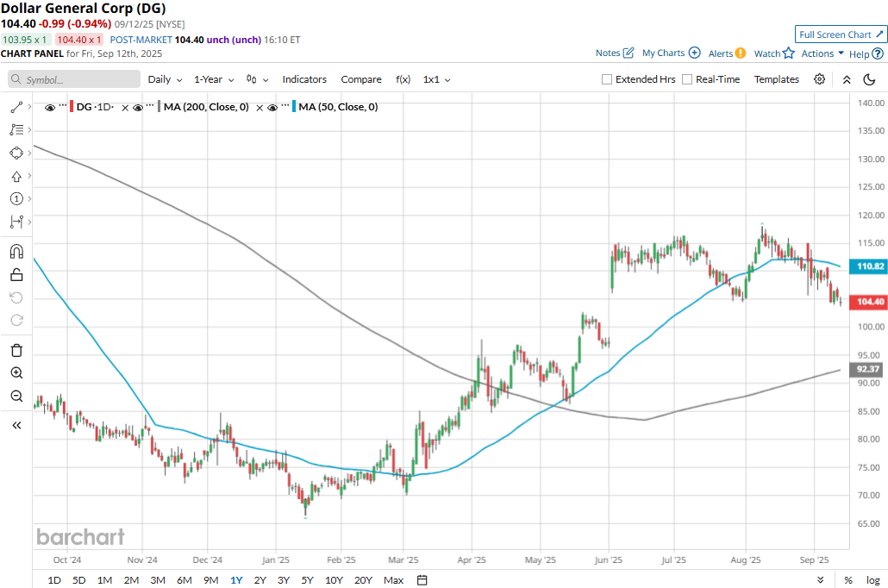Hide the MA (200) line

pyautogui.click(x=138, y=108)
